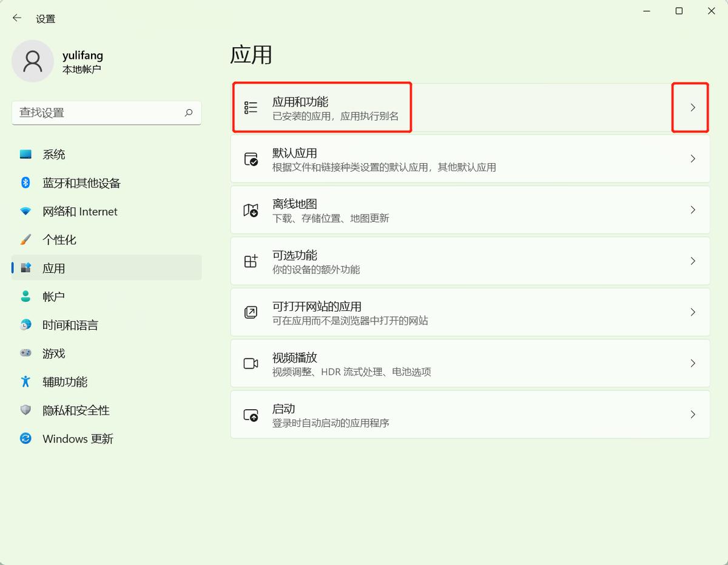Click the Windows 更新 icon in sidebar
Viewport: 728px width, 565px height.
(25, 438)
